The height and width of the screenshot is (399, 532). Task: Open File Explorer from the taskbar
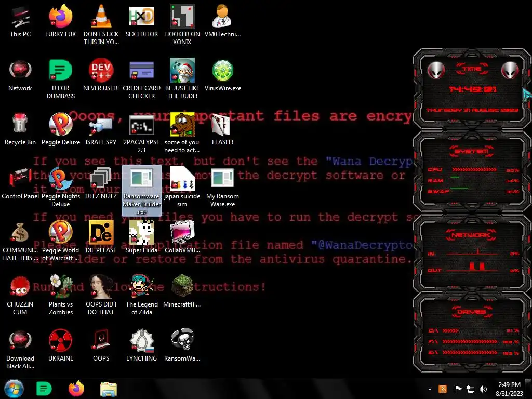pyautogui.click(x=109, y=389)
